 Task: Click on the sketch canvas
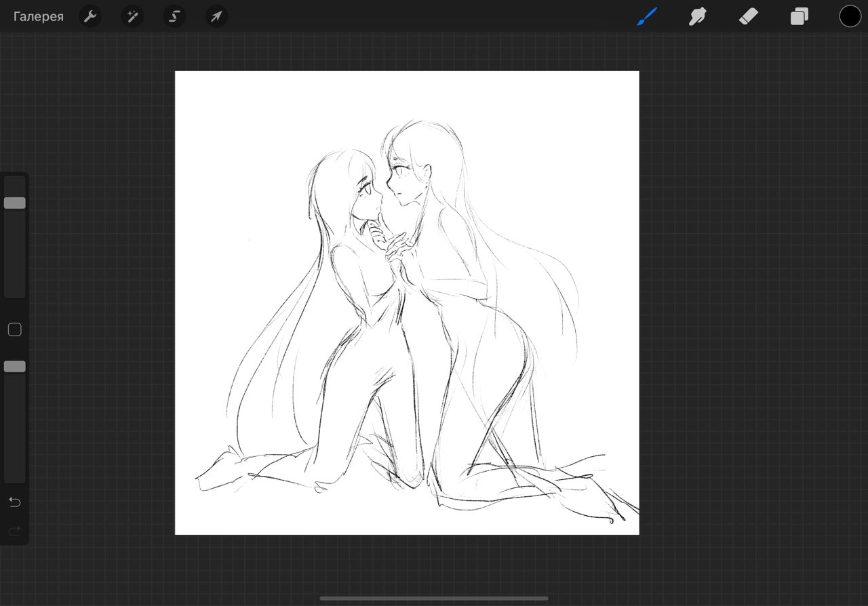(407, 303)
